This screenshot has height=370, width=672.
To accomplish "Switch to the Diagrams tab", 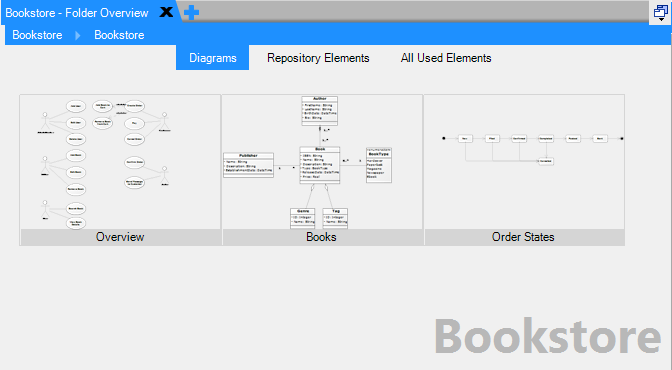I will [x=213, y=58].
